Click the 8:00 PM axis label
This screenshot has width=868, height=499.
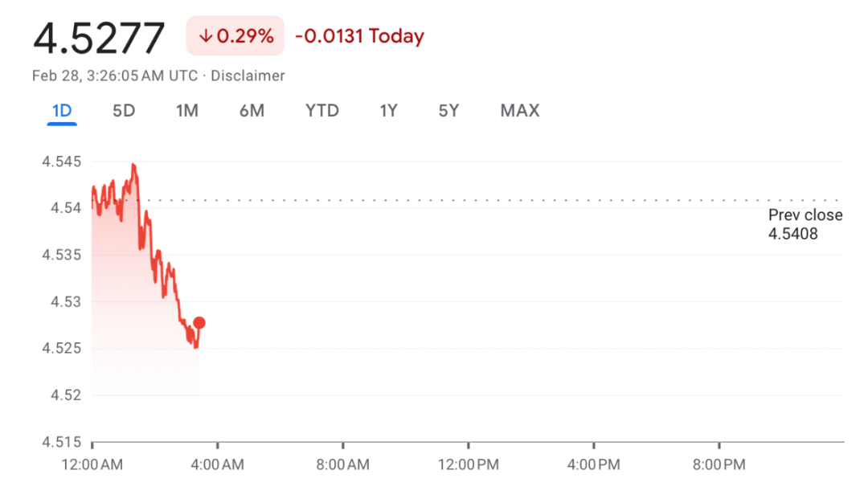[719, 464]
